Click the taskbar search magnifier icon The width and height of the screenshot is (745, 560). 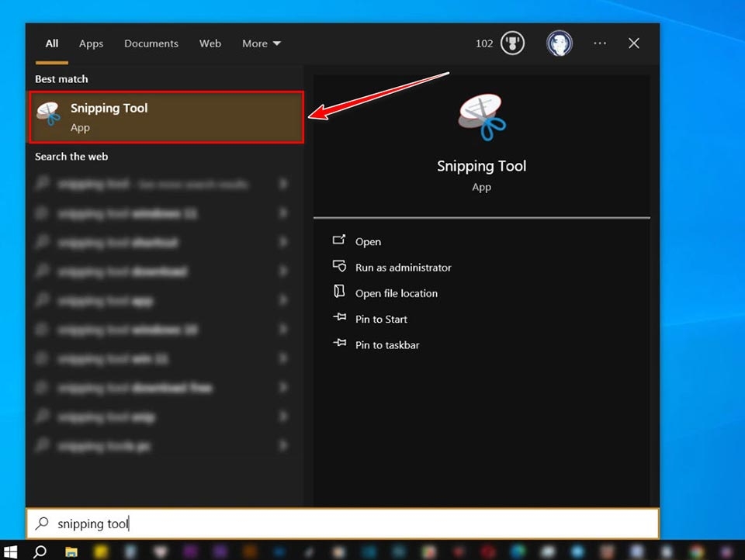pos(40,551)
